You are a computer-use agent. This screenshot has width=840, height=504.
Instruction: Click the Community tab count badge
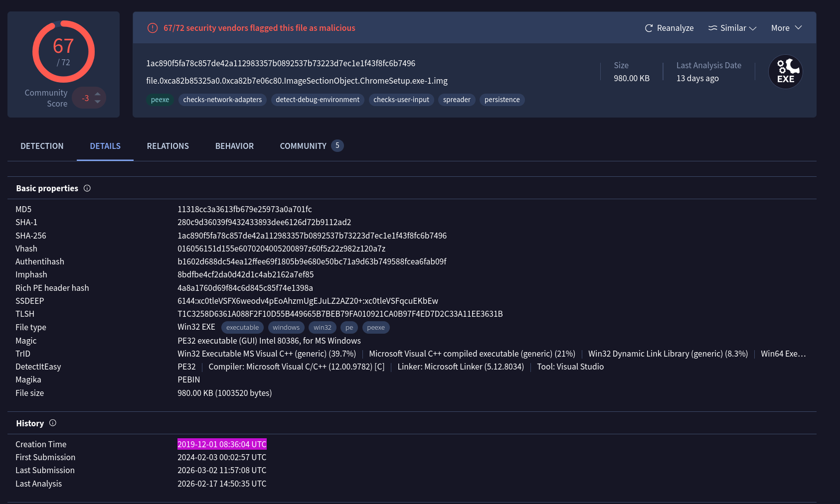click(337, 145)
